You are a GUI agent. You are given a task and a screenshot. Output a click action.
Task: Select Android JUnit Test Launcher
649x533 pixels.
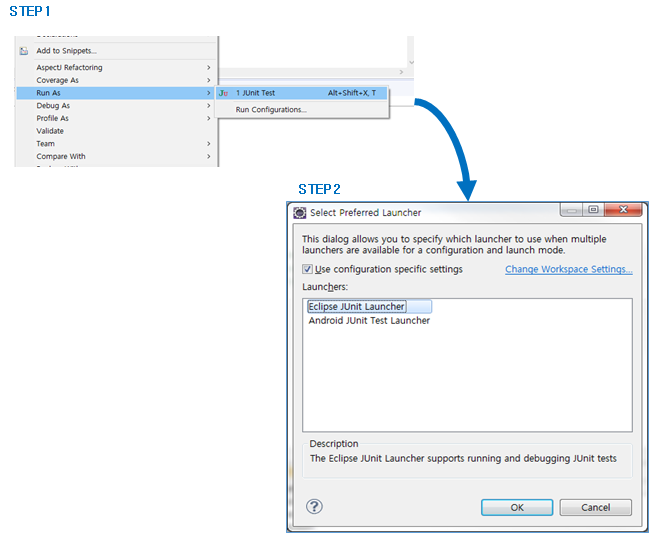[x=369, y=321]
